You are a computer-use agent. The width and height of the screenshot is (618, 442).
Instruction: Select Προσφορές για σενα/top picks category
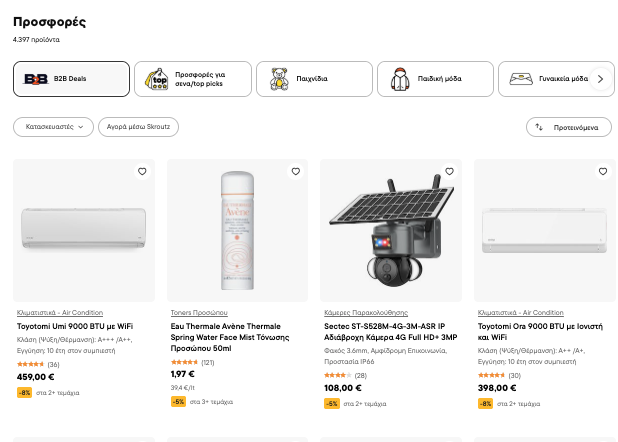(193, 79)
